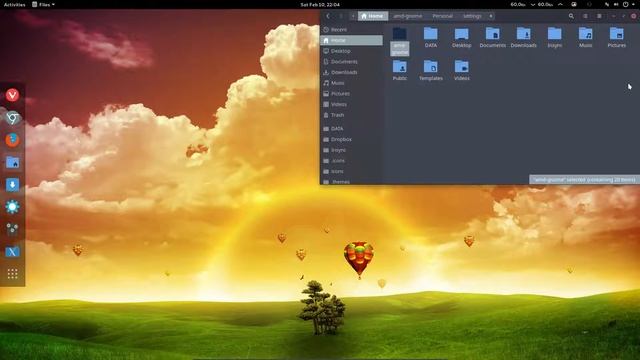640x360 pixels.
Task: Switch to the Personal path tab
Action: pos(442,16)
